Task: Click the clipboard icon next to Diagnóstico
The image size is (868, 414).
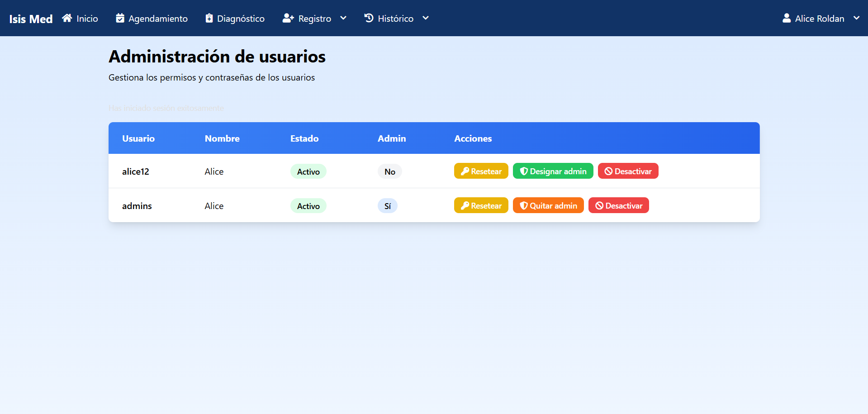Action: coord(209,18)
